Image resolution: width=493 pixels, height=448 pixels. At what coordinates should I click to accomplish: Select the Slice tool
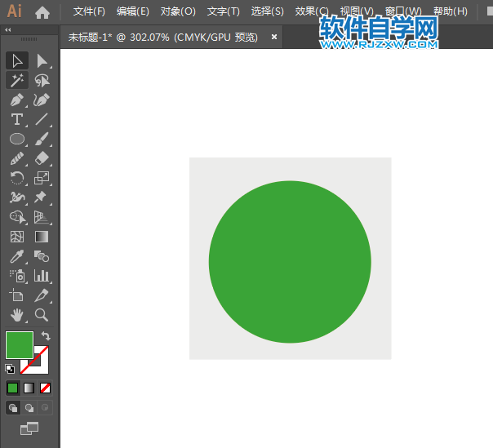pyautogui.click(x=42, y=295)
